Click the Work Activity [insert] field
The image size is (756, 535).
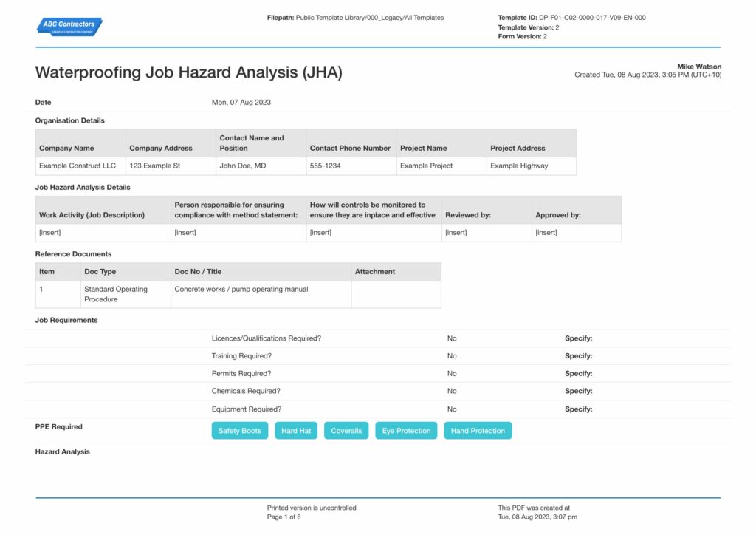(103, 233)
